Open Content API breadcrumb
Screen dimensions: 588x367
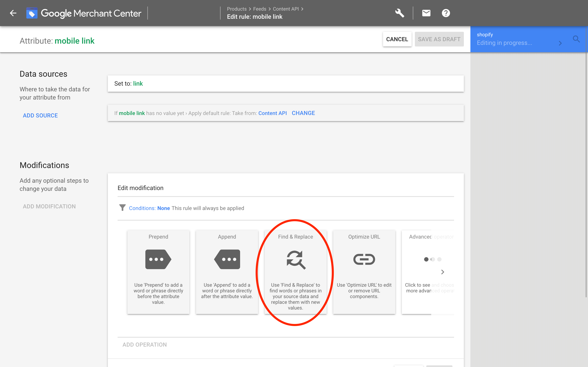pyautogui.click(x=285, y=9)
